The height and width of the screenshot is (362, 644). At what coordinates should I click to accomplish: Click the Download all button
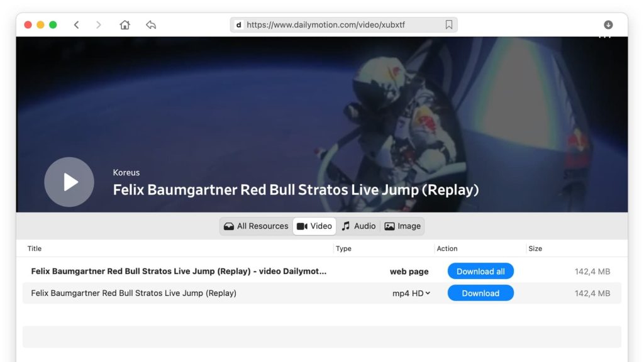pos(480,271)
